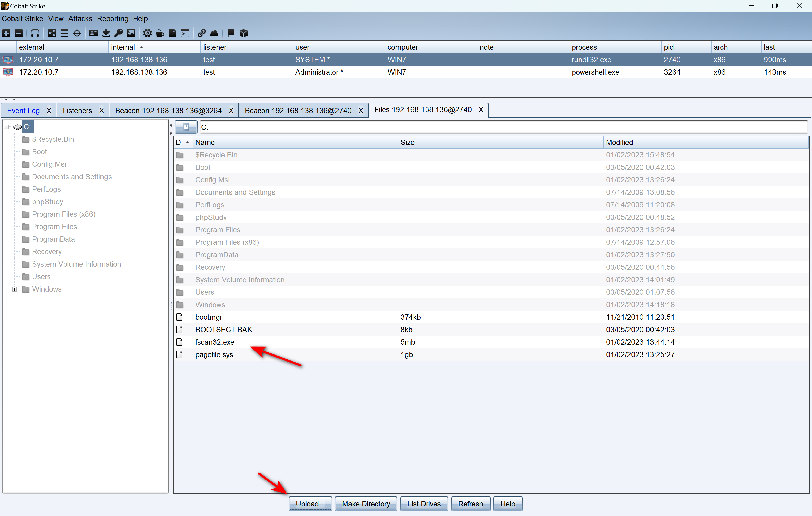812x516 pixels.
Task: Click the Targets crosshair toolbar icon
Action: pyautogui.click(x=77, y=33)
